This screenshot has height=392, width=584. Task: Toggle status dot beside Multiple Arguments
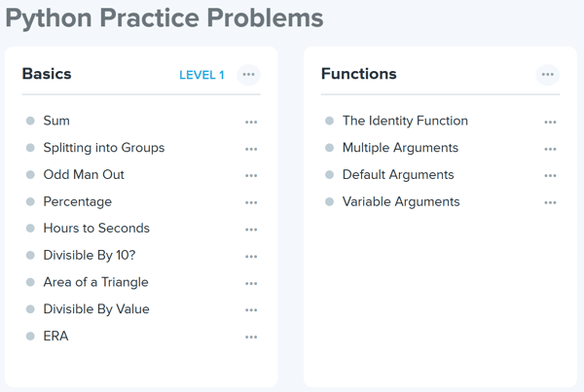point(329,149)
